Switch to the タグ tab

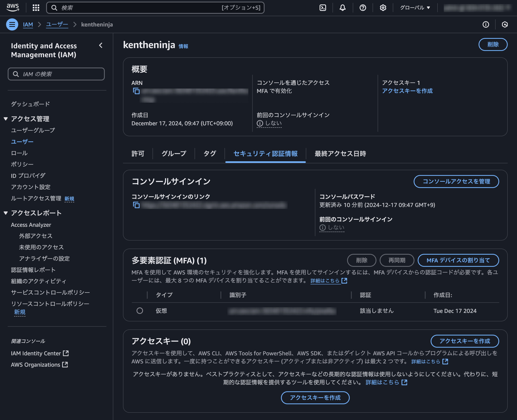210,154
